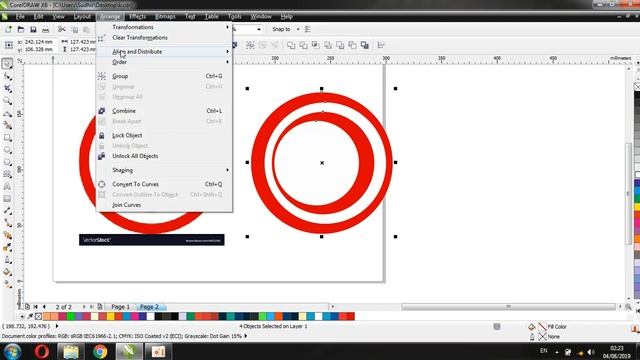Expand document color profiles details arrow
This screenshot has width=640, height=360.
pos(246,336)
